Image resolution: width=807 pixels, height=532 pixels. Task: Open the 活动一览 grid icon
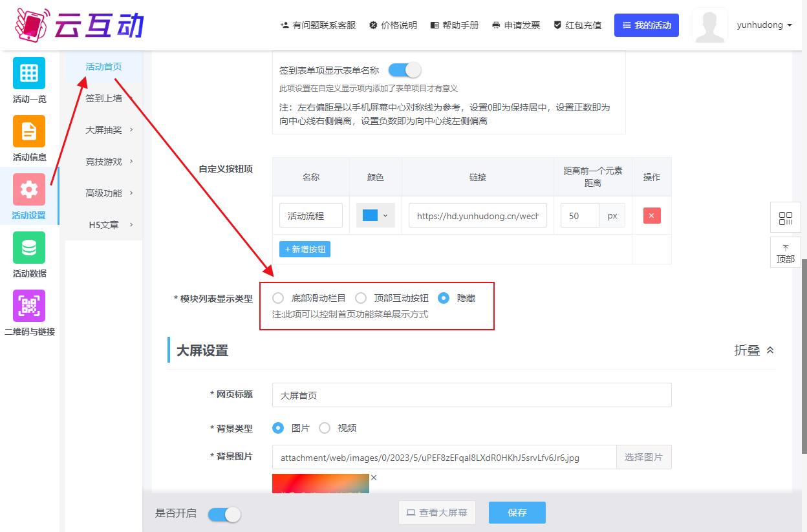coord(29,73)
